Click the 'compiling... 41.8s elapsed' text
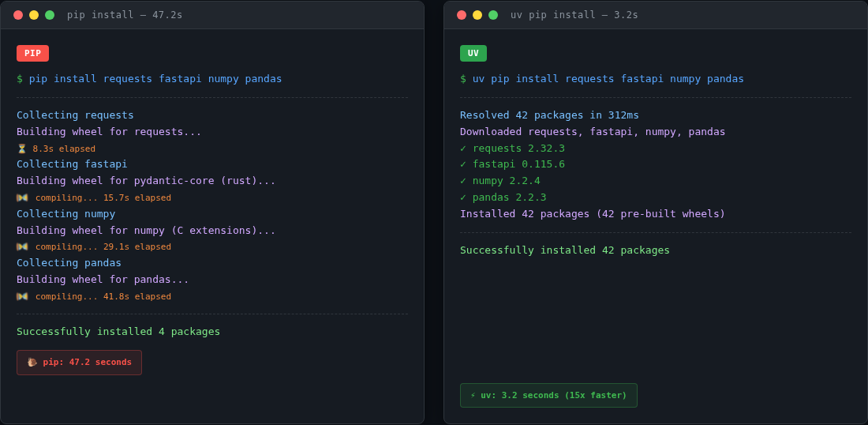This screenshot has width=868, height=425. click(x=103, y=296)
